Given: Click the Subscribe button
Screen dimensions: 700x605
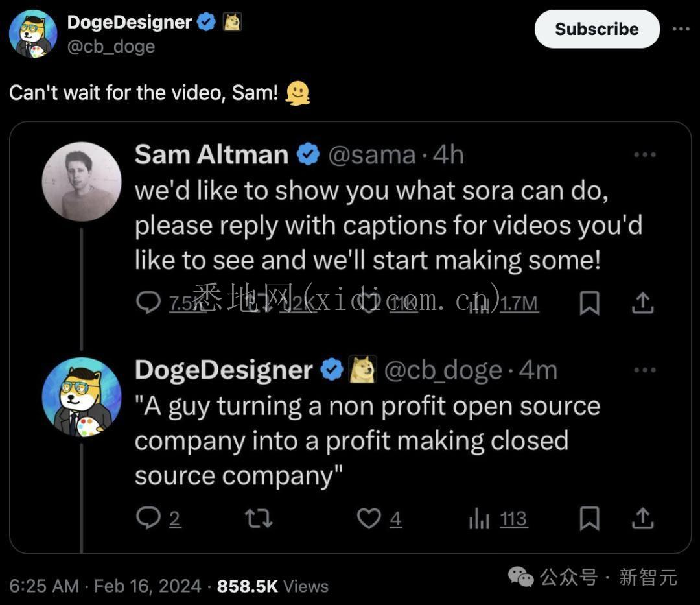Looking at the screenshot, I should click(596, 29).
